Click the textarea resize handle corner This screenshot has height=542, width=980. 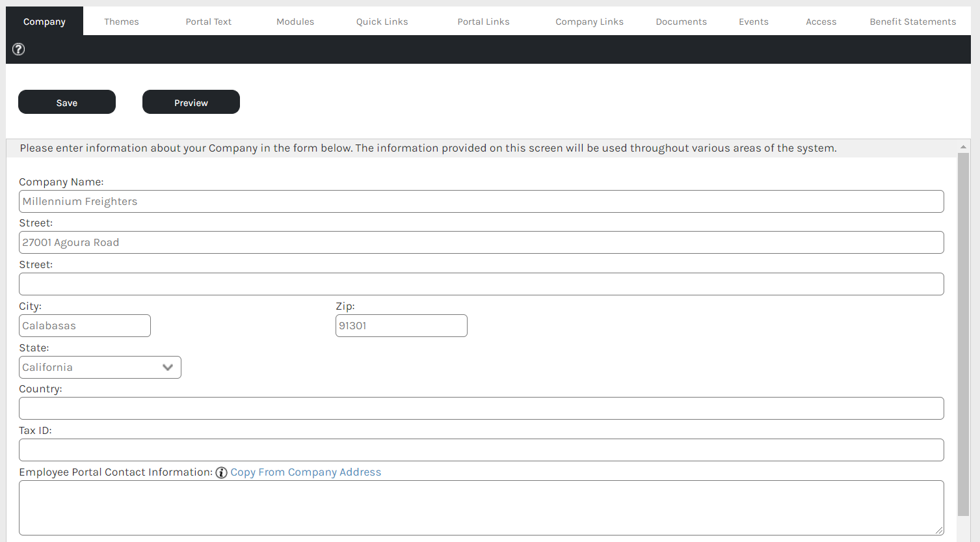(x=939, y=531)
